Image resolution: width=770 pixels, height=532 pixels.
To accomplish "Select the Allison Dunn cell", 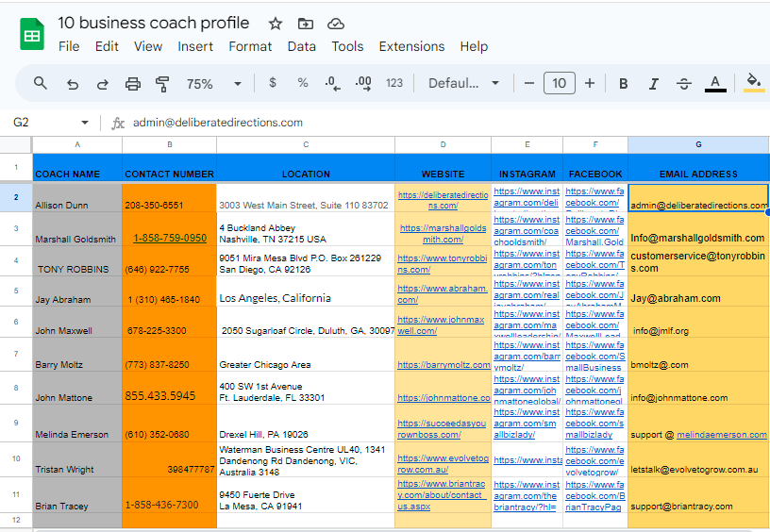I will pos(77,198).
